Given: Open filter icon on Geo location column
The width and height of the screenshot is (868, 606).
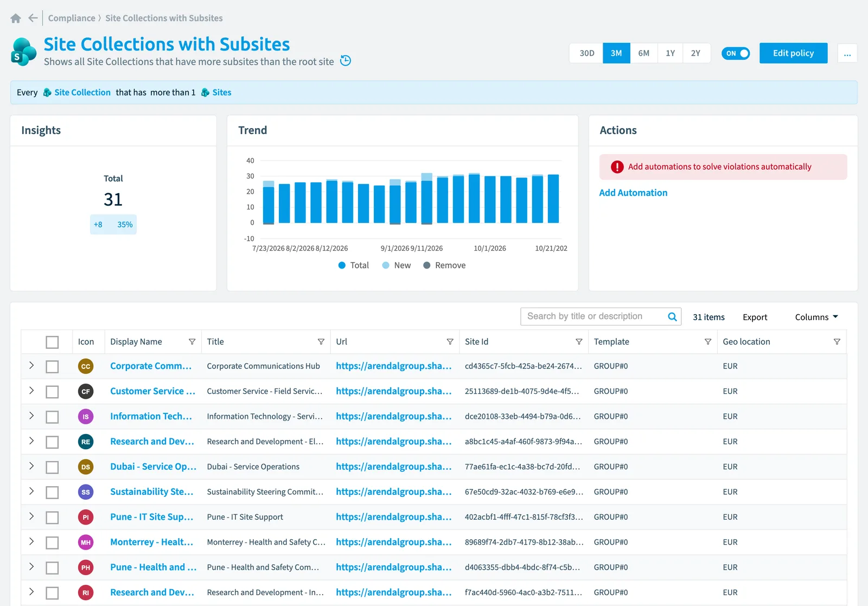Looking at the screenshot, I should [x=837, y=342].
